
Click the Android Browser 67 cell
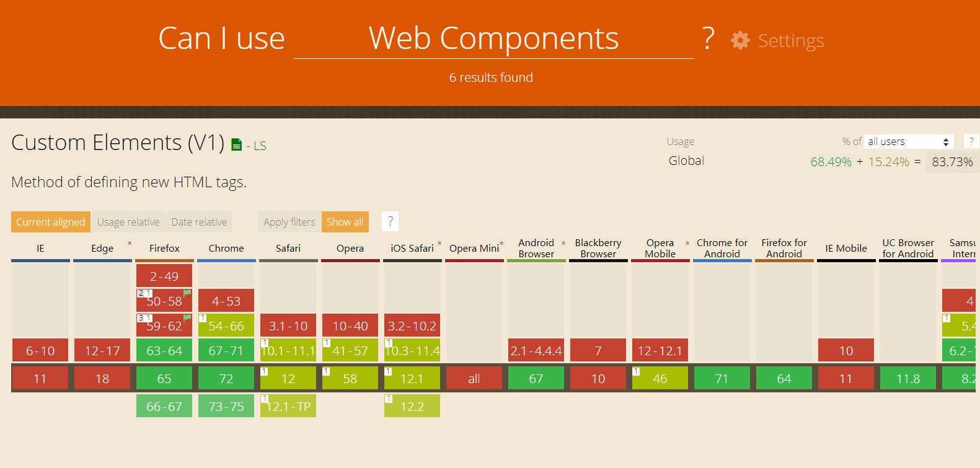coord(536,378)
